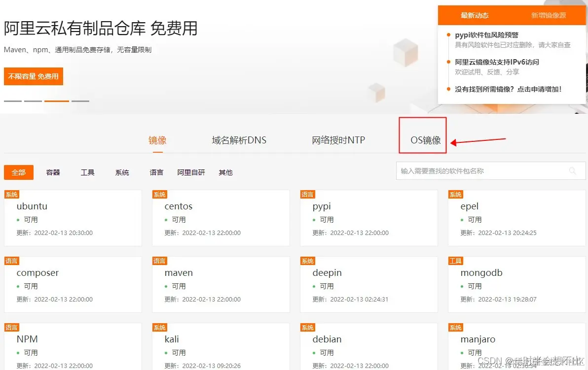Click the 语言 tag on pypi card
Image resolution: width=588 pixels, height=370 pixels.
pyautogui.click(x=307, y=195)
